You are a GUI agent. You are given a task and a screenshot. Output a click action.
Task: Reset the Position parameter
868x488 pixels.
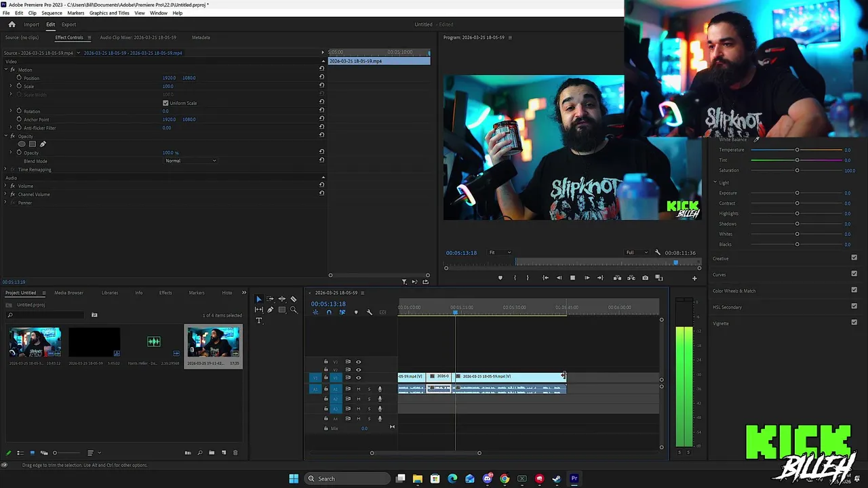click(x=321, y=78)
